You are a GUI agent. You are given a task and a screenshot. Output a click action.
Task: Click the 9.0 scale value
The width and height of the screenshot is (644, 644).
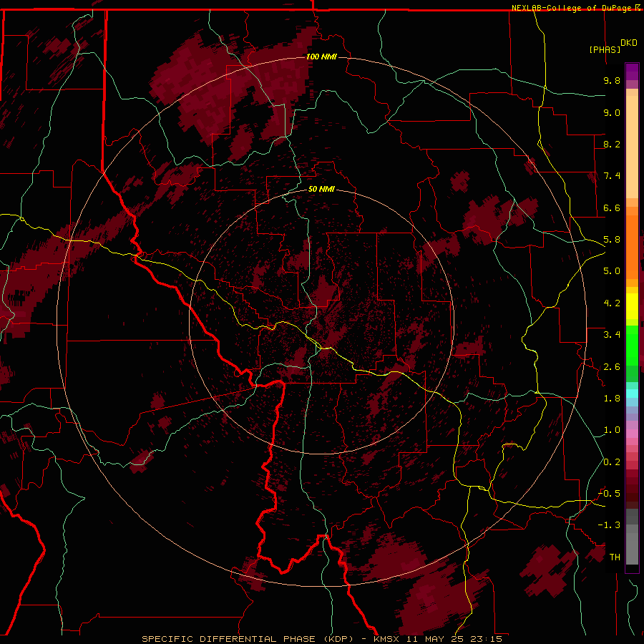(612, 112)
